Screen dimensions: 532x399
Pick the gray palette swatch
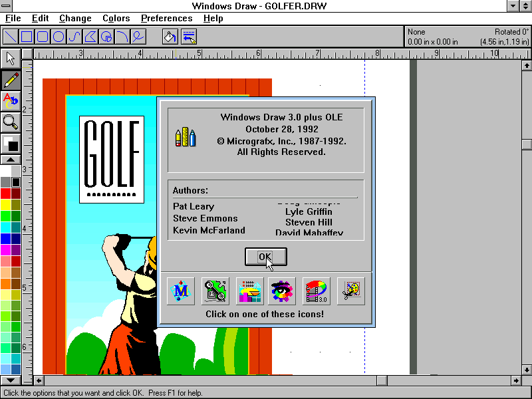tap(5, 182)
